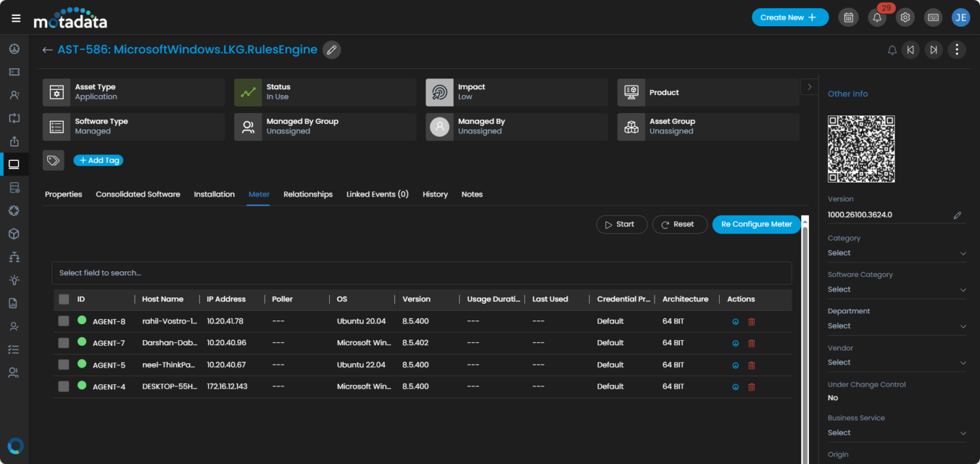
Task: Open the JE user profile avatar
Action: [961, 17]
